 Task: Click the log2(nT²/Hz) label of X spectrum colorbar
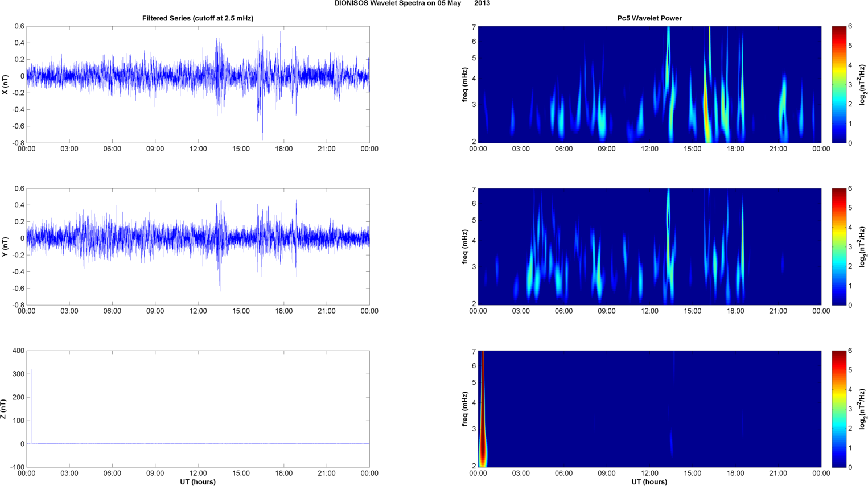(863, 84)
